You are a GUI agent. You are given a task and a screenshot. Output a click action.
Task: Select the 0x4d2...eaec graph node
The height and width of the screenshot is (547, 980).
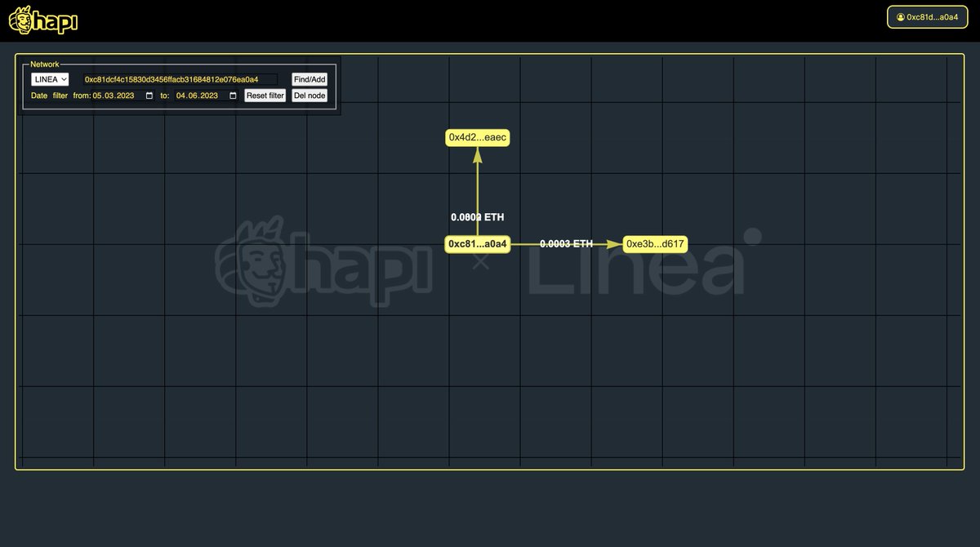pyautogui.click(x=479, y=138)
